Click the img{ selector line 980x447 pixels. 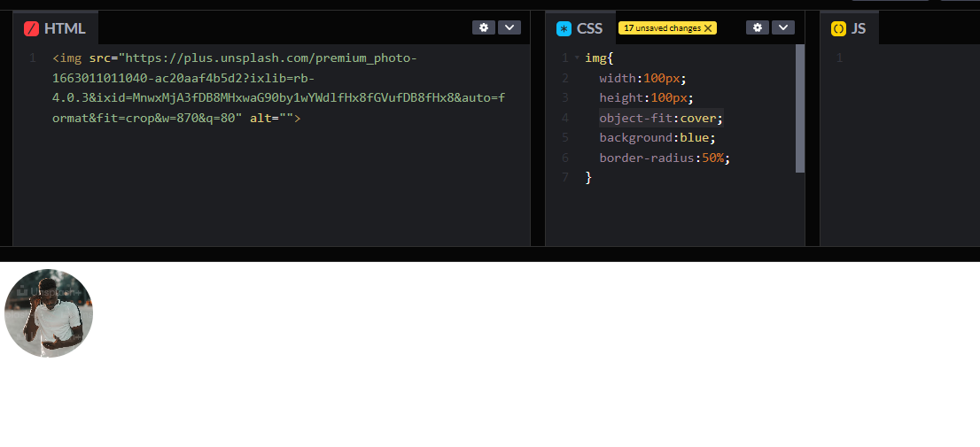coord(599,58)
